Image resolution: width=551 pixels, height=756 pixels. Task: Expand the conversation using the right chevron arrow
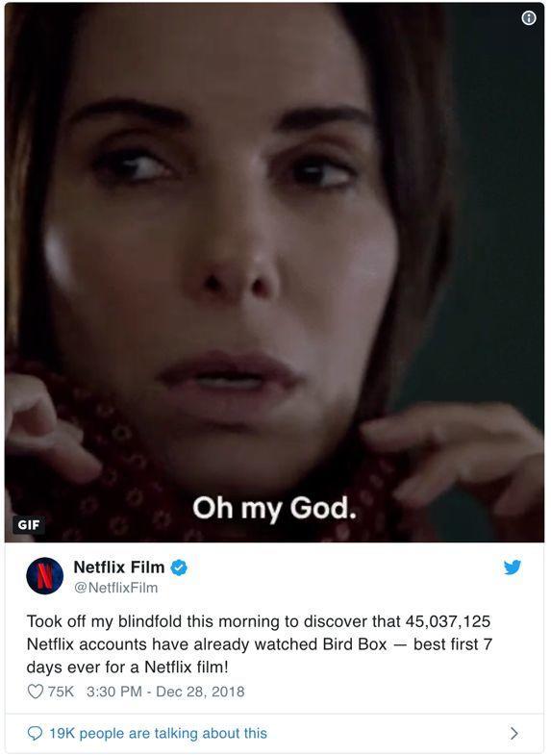pos(513,733)
